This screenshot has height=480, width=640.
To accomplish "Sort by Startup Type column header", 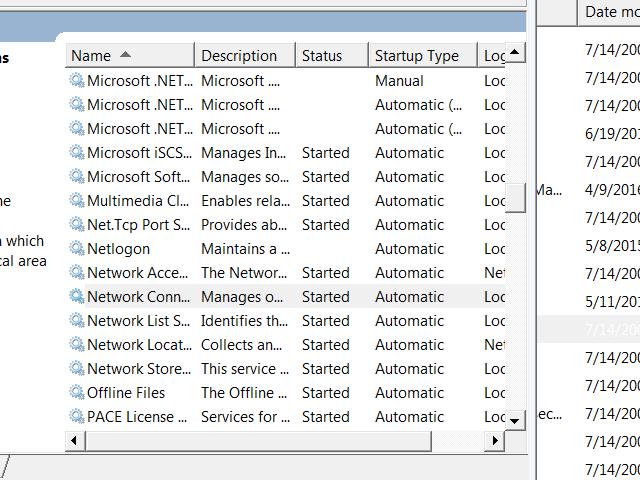I will pos(423,55).
